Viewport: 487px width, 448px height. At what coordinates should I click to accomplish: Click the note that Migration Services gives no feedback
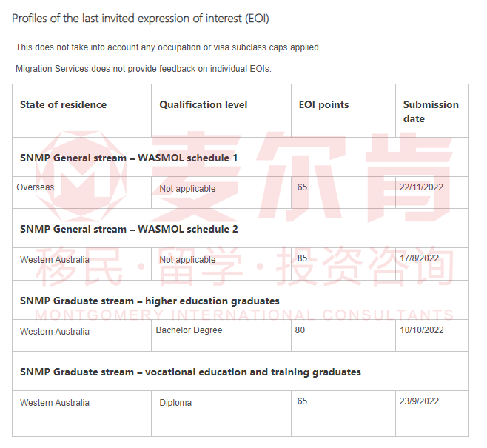[144, 69]
